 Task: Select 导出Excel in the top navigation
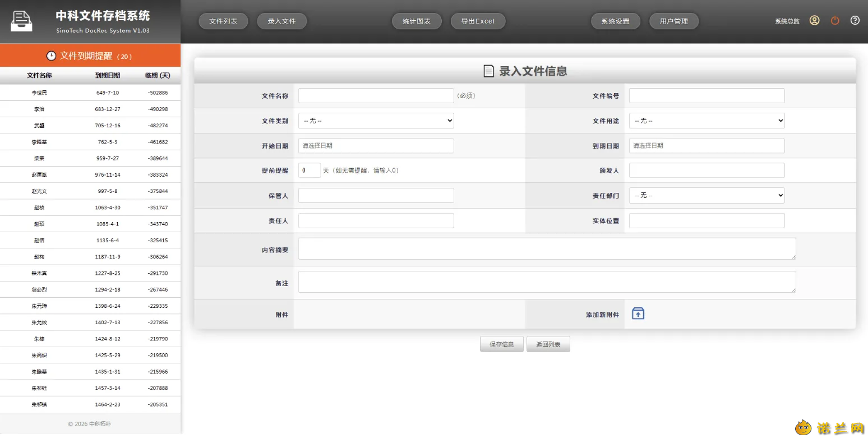[478, 21]
